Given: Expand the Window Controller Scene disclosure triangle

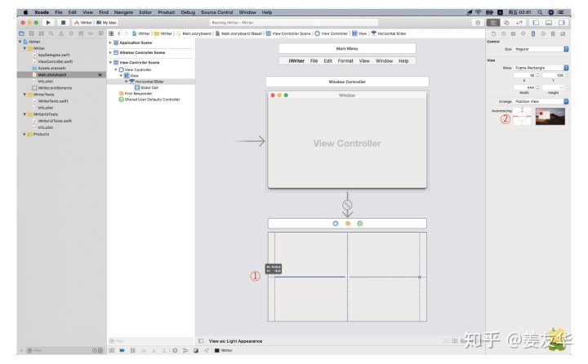Looking at the screenshot, I should pyautogui.click(x=110, y=53).
